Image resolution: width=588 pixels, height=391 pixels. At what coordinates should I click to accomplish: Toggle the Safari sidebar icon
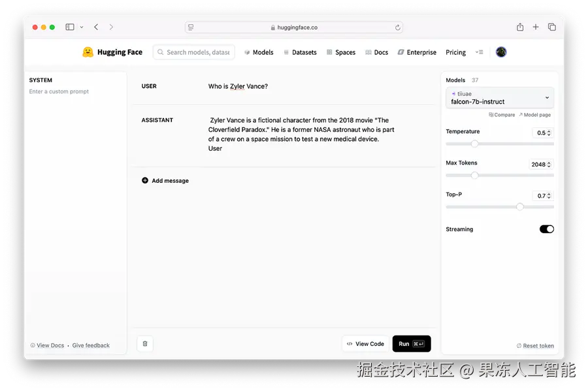(x=70, y=27)
